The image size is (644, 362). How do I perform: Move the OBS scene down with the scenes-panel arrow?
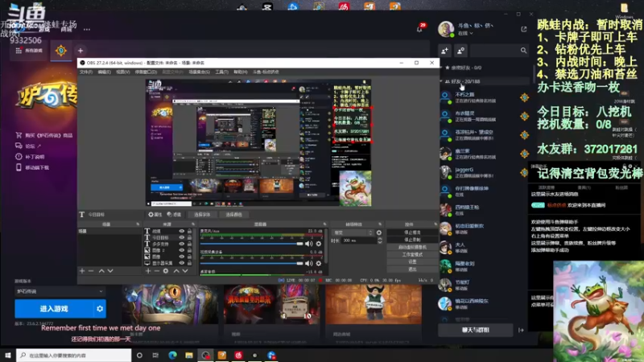click(110, 271)
